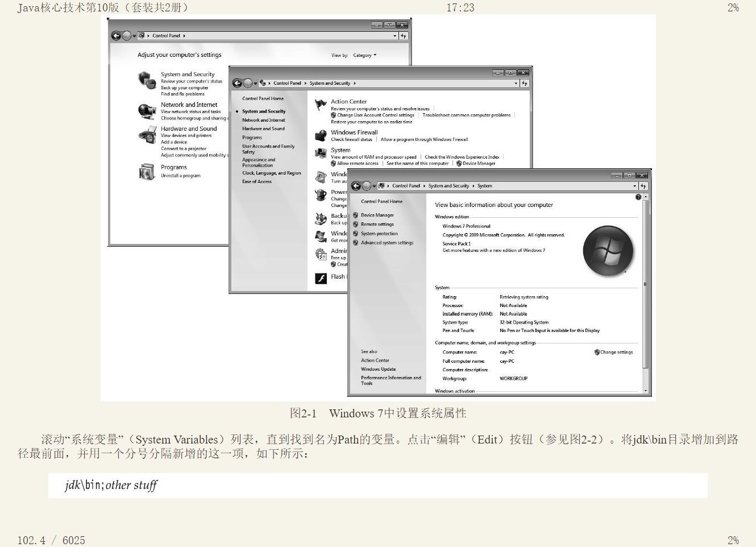
Task: Open Windows Update under See also
Action: tap(379, 369)
